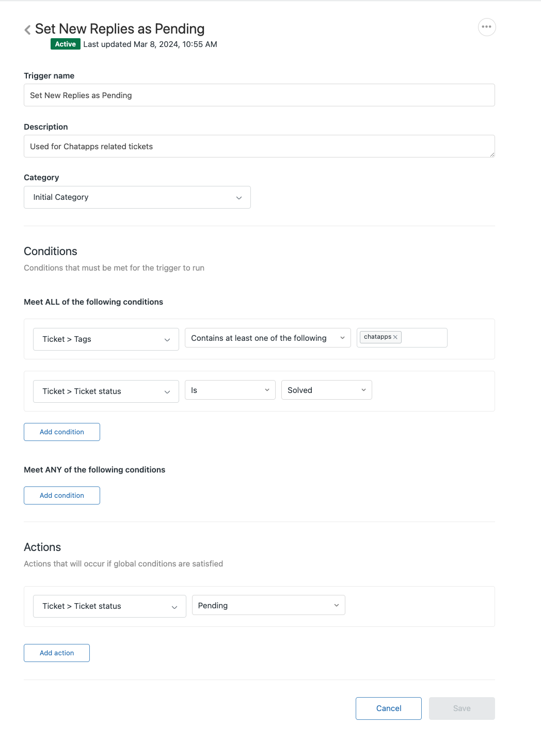Viewport: 541px width, 756px height.
Task: Open the Ticket > Tags condition dropdown
Action: tap(106, 339)
